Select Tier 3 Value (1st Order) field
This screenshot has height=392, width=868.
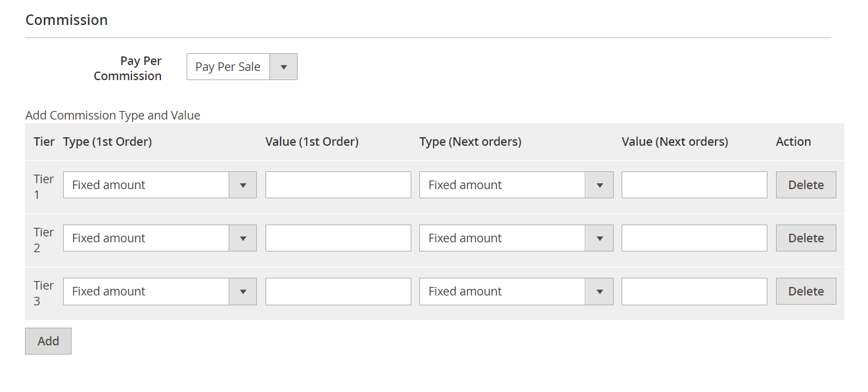[x=338, y=292]
